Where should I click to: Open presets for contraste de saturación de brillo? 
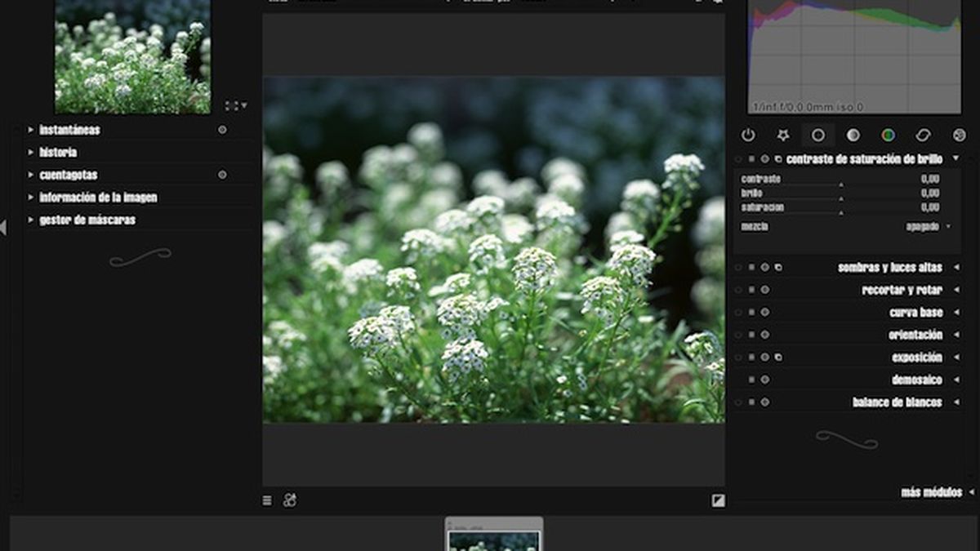tap(780, 159)
